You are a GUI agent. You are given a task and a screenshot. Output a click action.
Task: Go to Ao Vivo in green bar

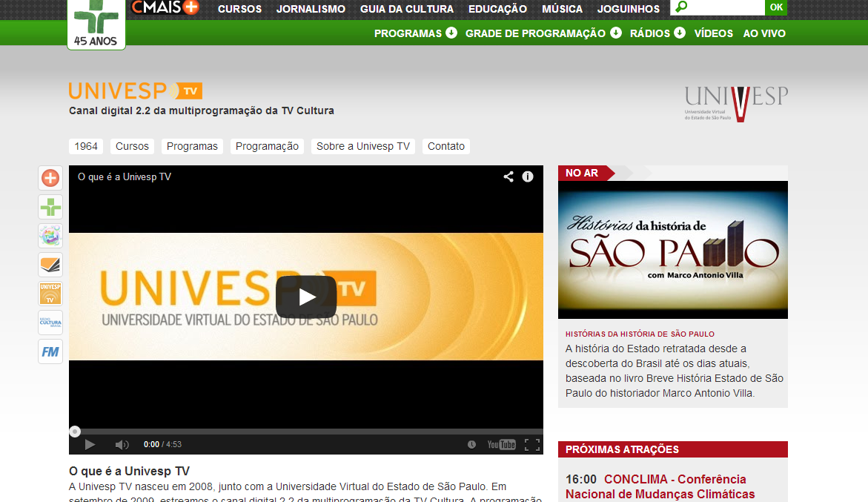(764, 33)
